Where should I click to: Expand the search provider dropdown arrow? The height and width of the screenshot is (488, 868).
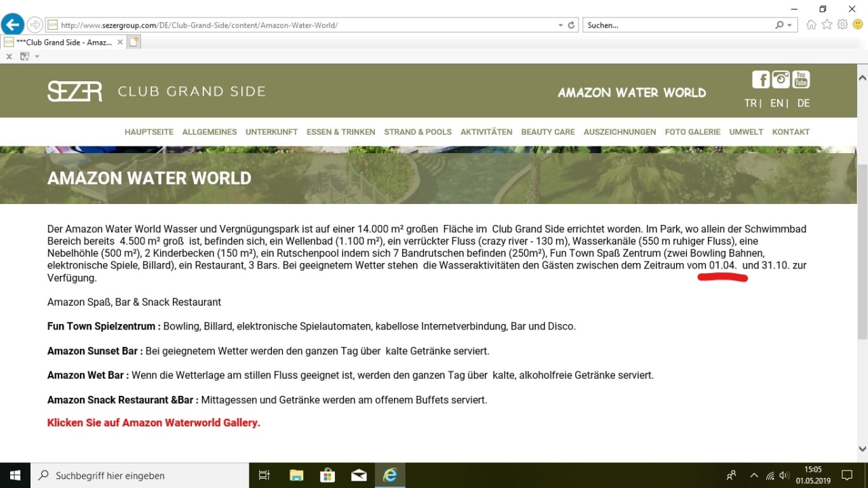pyautogui.click(x=789, y=25)
